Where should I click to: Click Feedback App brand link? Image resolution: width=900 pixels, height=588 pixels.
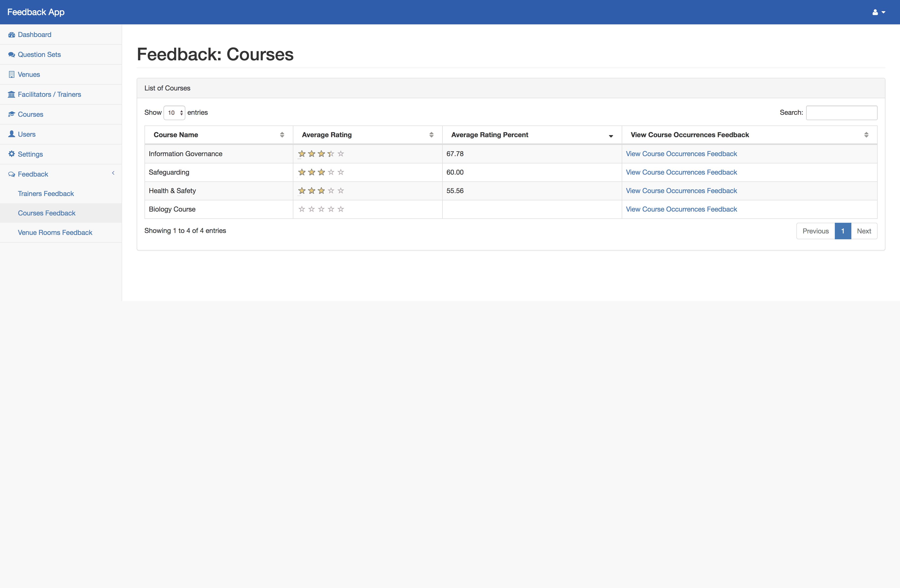pos(36,12)
